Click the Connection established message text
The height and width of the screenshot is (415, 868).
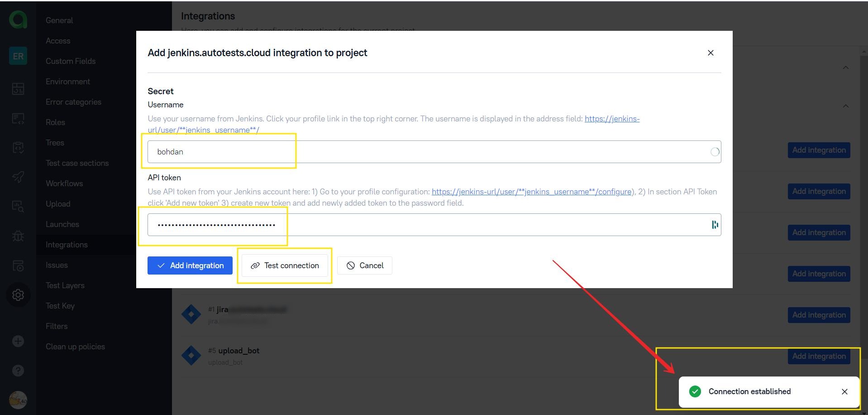click(749, 391)
